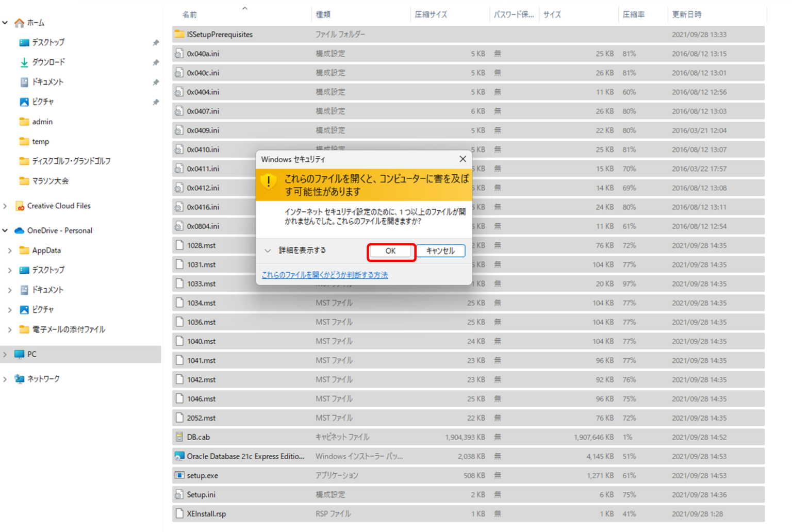Viewport: 792px width, 532px height.
Task: Select the ネットワーク icon in navigation pane
Action: 20,379
